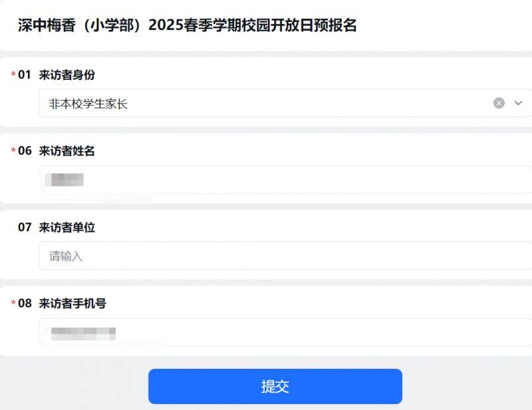Select the 来访者身份 question label
Screen dimensions: 532x410
[67, 74]
